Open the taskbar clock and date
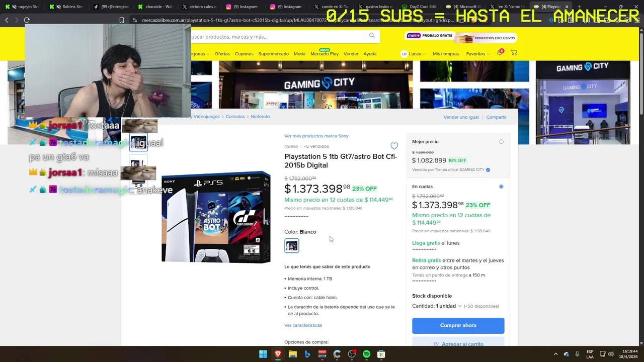Viewport: 644px width, 362px height. click(628, 354)
